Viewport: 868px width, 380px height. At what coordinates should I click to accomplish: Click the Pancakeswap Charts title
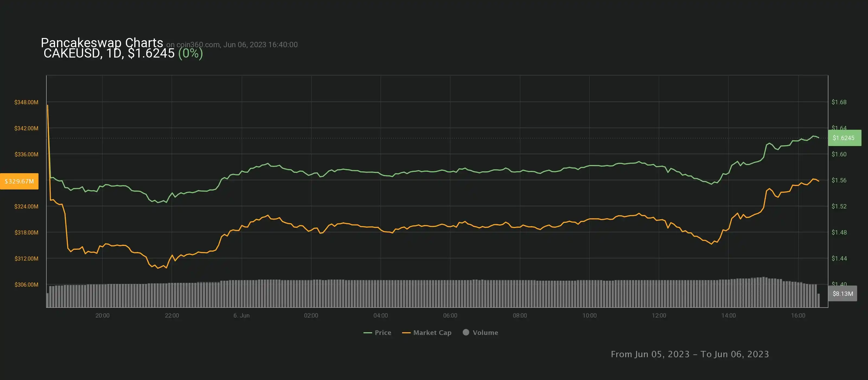tap(102, 43)
